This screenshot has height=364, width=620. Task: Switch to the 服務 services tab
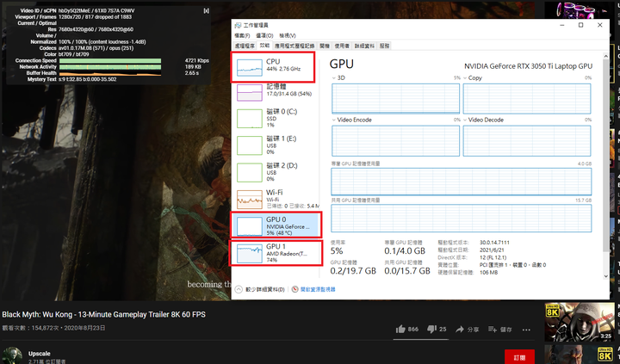[x=384, y=46]
